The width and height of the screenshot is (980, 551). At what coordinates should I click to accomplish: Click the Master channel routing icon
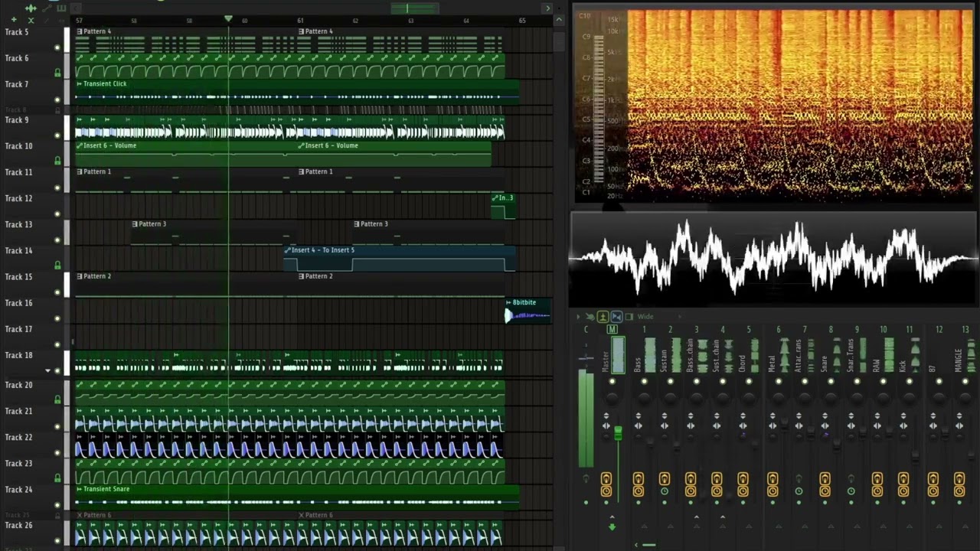tap(606, 478)
